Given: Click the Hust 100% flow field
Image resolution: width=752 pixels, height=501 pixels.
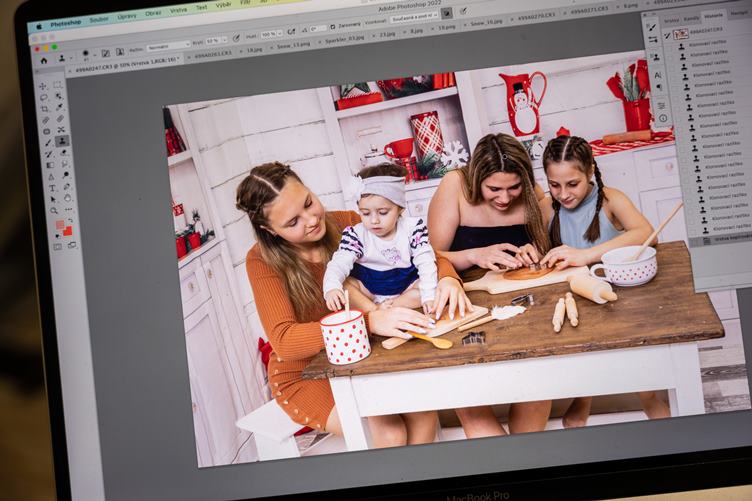Looking at the screenshot, I should (x=268, y=35).
